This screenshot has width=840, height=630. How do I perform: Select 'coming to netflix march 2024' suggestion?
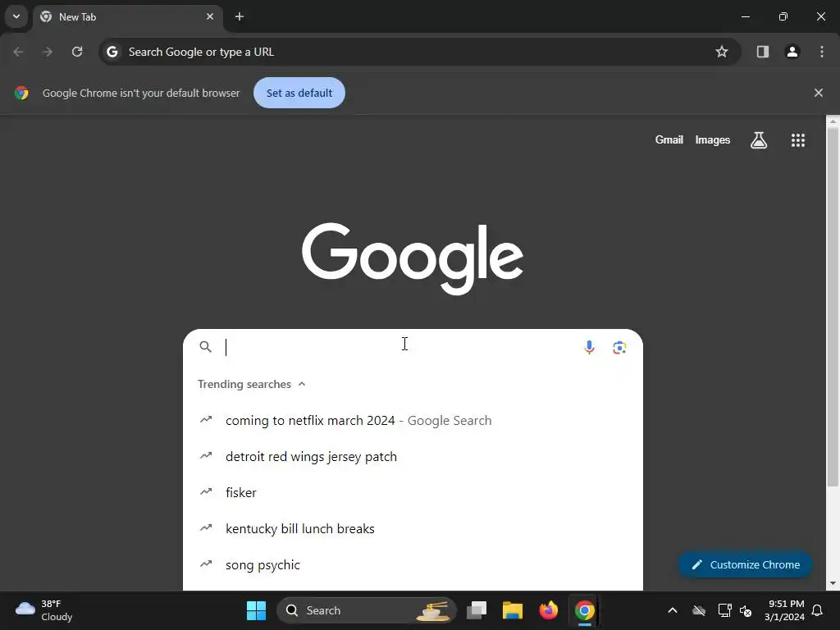(x=413, y=421)
